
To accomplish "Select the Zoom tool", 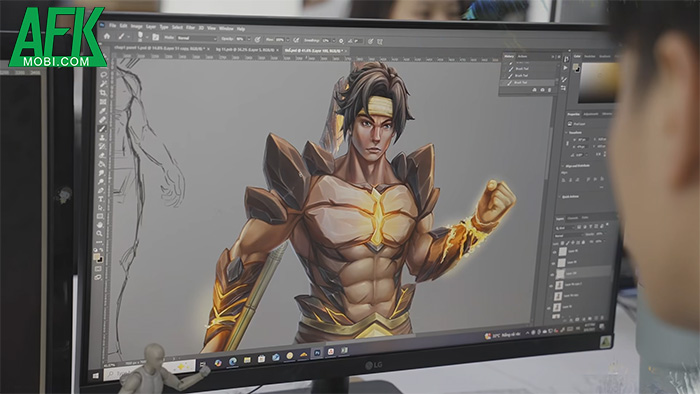I will [x=100, y=234].
